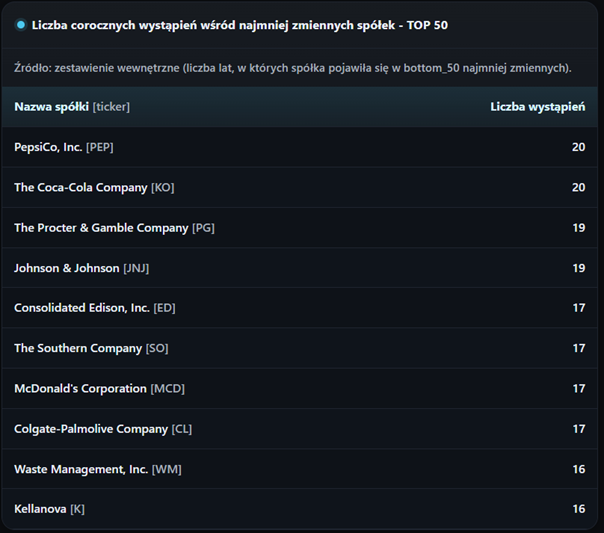Select The Procter & Gamble Company name

(101, 228)
